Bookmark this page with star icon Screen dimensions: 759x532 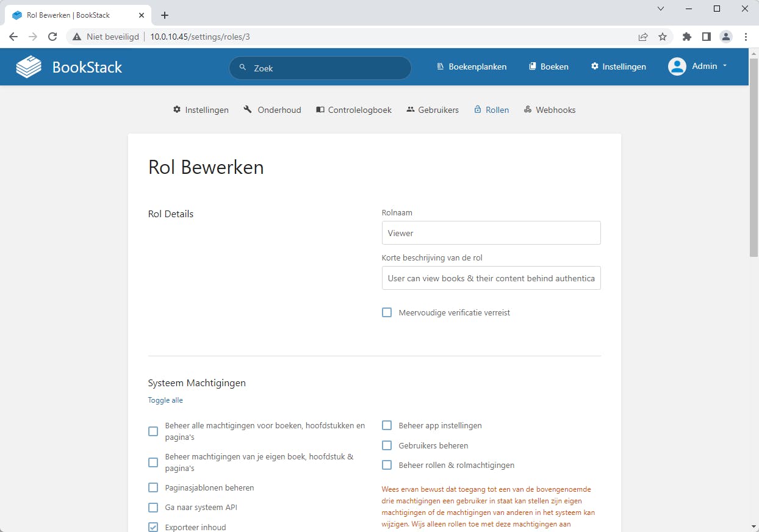coord(663,37)
